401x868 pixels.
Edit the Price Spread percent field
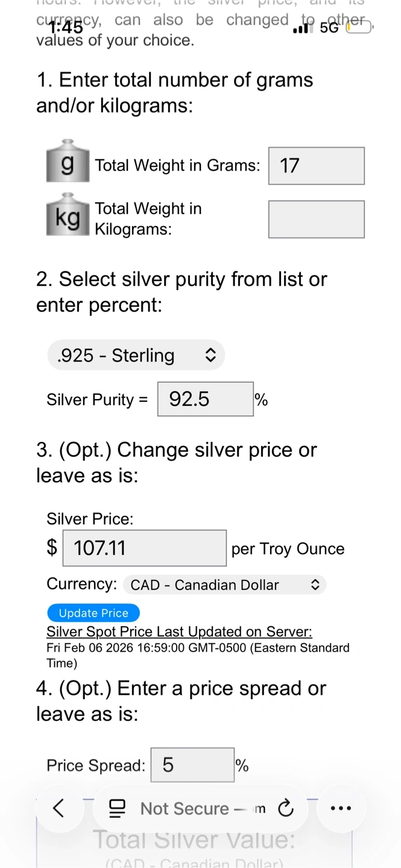(192, 765)
